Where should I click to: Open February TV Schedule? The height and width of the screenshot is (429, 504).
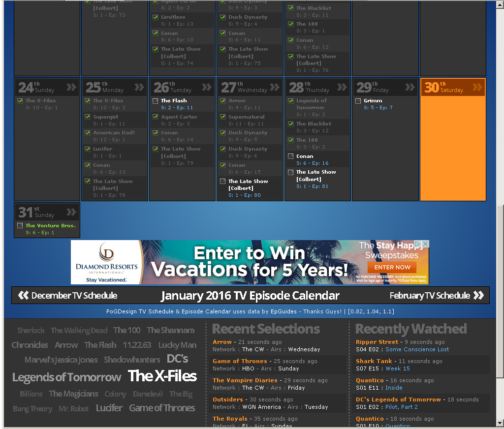tap(430, 295)
